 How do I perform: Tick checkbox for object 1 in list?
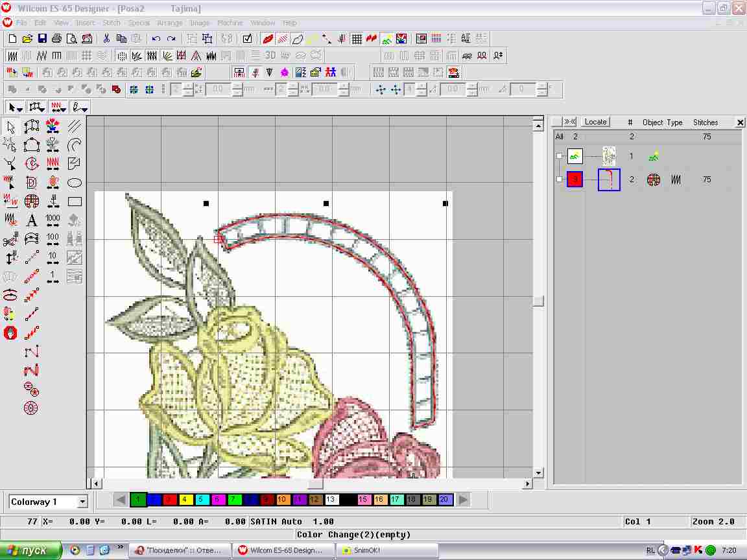[560, 156]
